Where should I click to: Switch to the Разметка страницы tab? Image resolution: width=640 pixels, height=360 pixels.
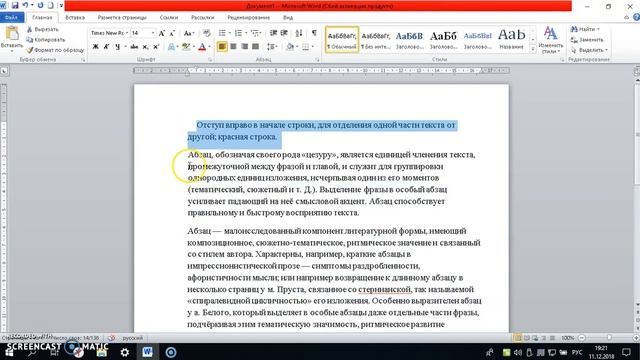click(x=122, y=18)
